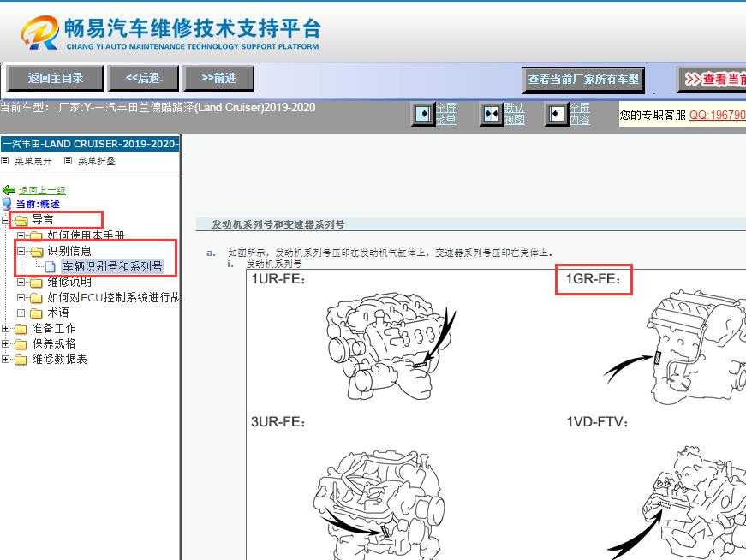This screenshot has height=560, width=746.
Task: Go forward with the >>前进 button
Action: tap(218, 79)
